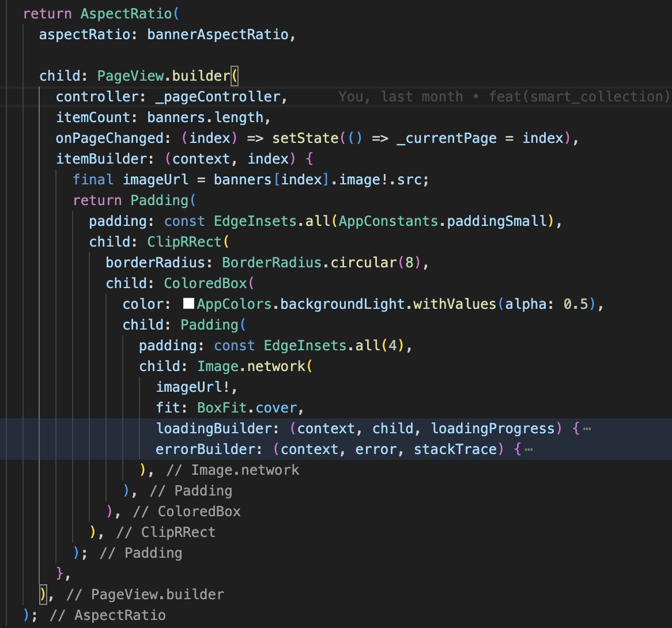Expand the folded loadingBuilder ellipsis

coord(587,429)
